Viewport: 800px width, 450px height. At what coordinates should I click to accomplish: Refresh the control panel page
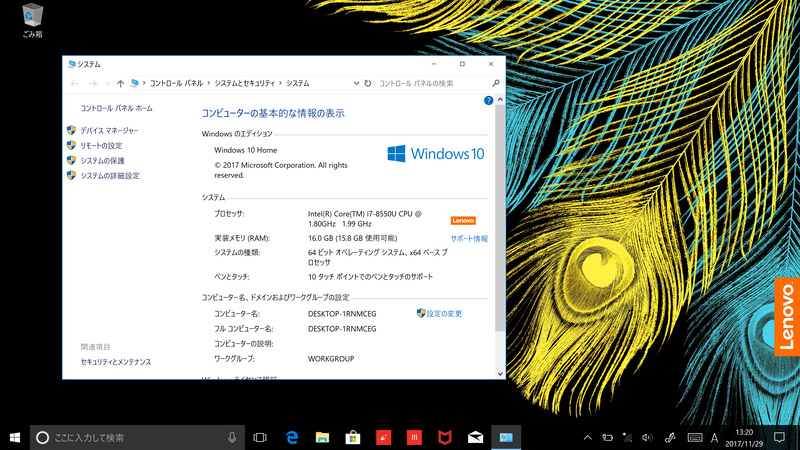(x=367, y=83)
